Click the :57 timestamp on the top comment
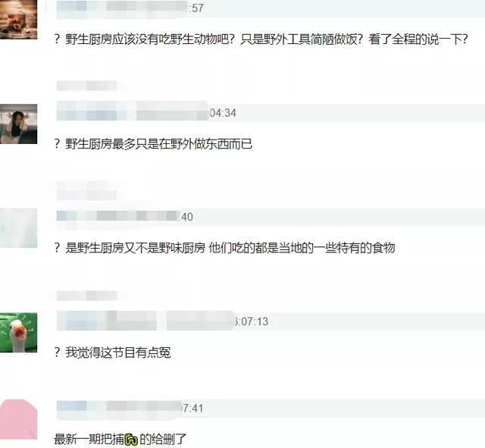Viewport: 485px width, 448px height. click(x=197, y=8)
